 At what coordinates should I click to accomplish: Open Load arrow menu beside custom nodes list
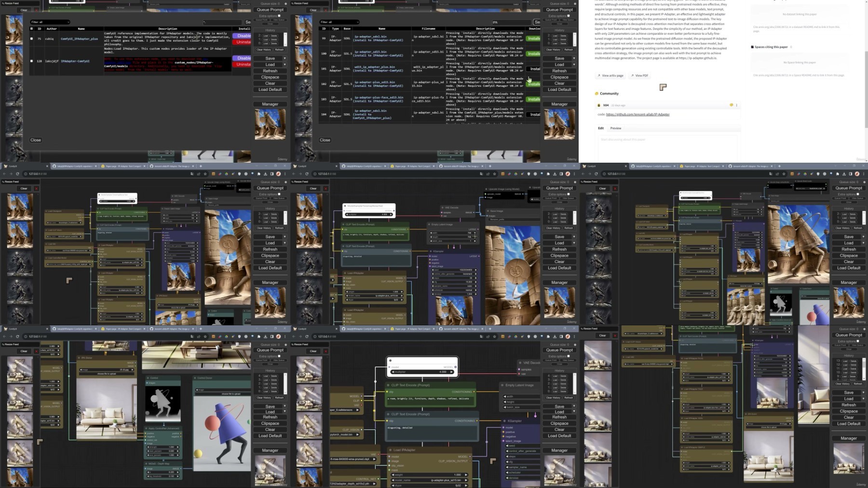coord(285,65)
